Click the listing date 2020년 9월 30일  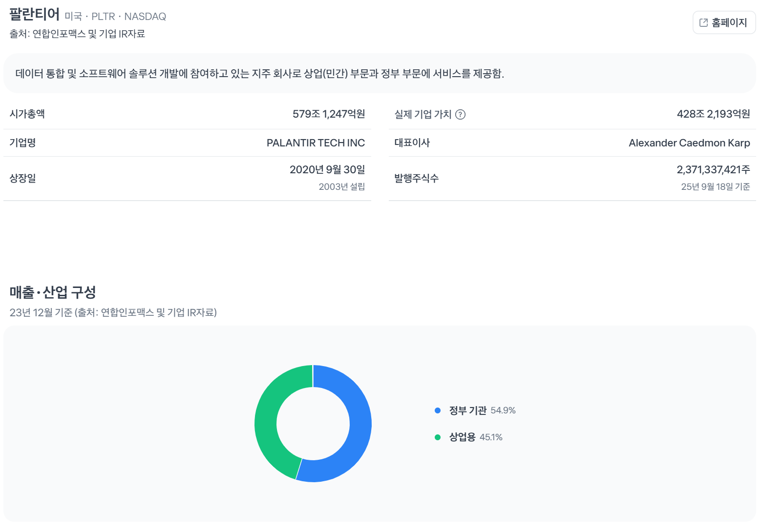(327, 169)
